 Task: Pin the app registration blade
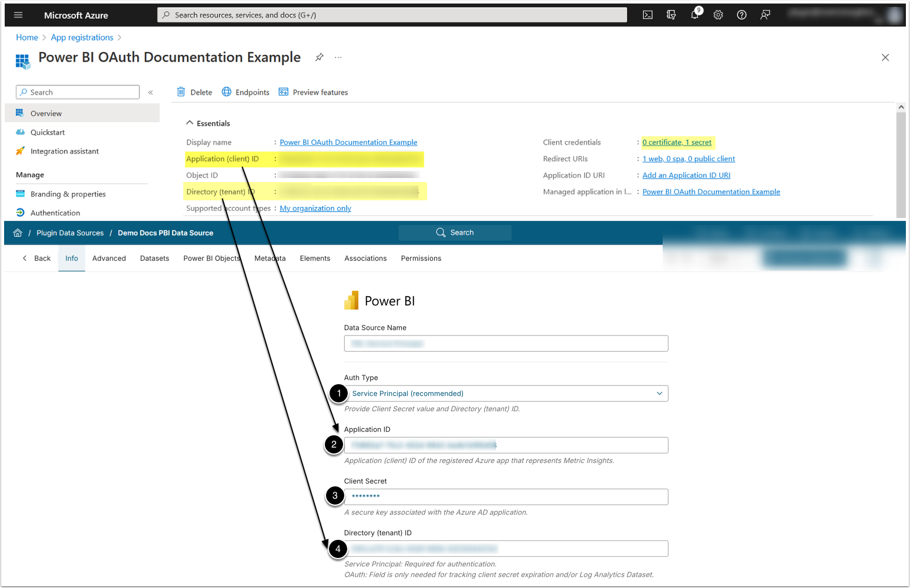coord(319,57)
